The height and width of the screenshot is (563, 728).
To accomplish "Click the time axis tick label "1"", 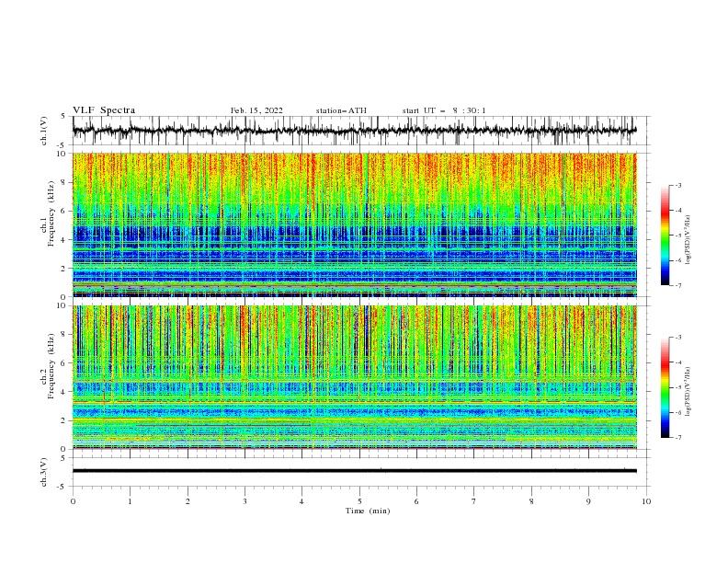I will coord(130,501).
